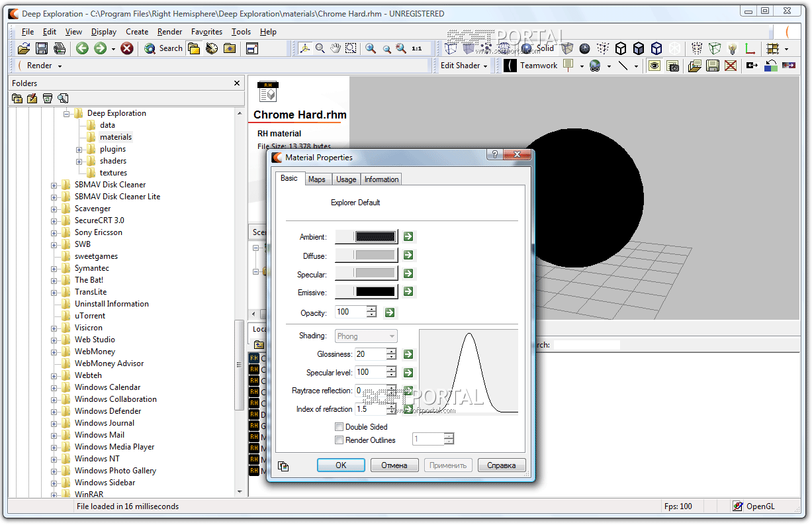Close the Folders pane with X
The width and height of the screenshot is (812, 525).
[x=237, y=83]
